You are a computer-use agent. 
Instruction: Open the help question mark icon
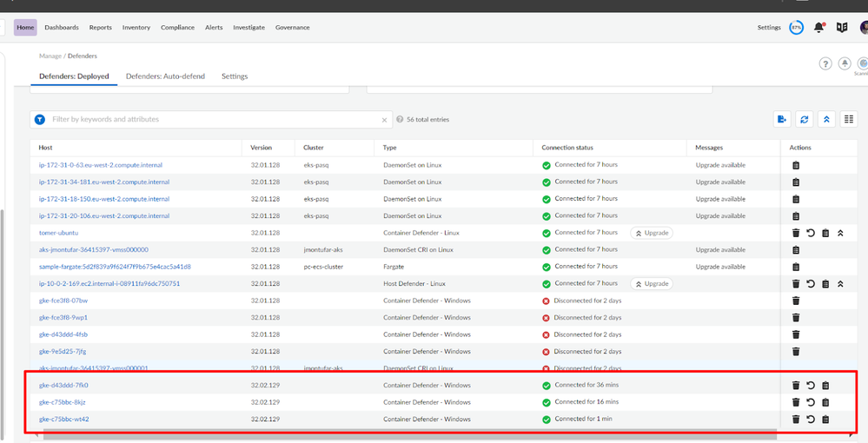[825, 63]
